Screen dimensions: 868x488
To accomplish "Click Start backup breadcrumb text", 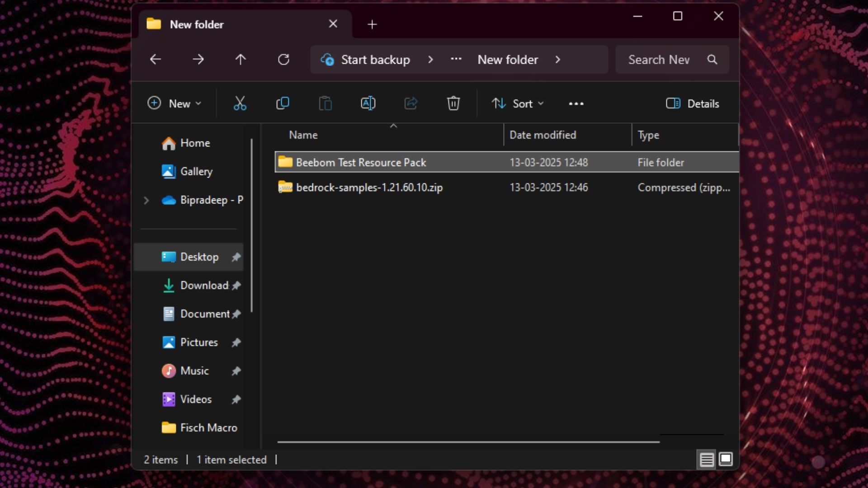I will [x=375, y=59].
